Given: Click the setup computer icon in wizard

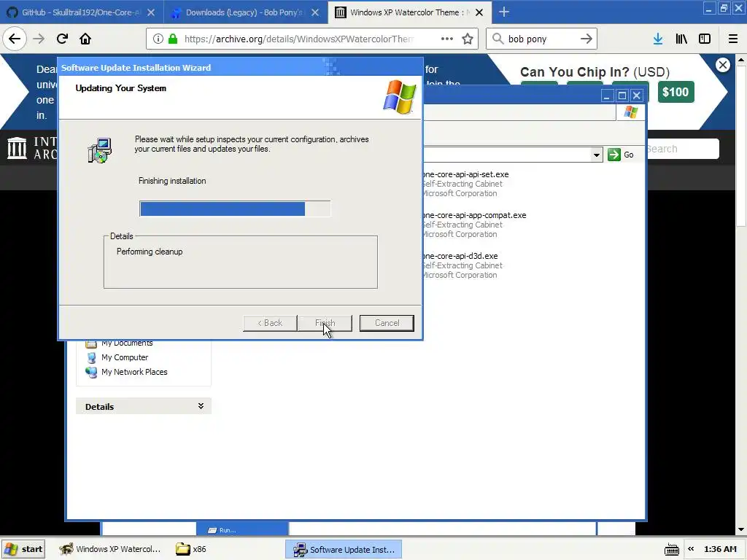Looking at the screenshot, I should pyautogui.click(x=99, y=150).
